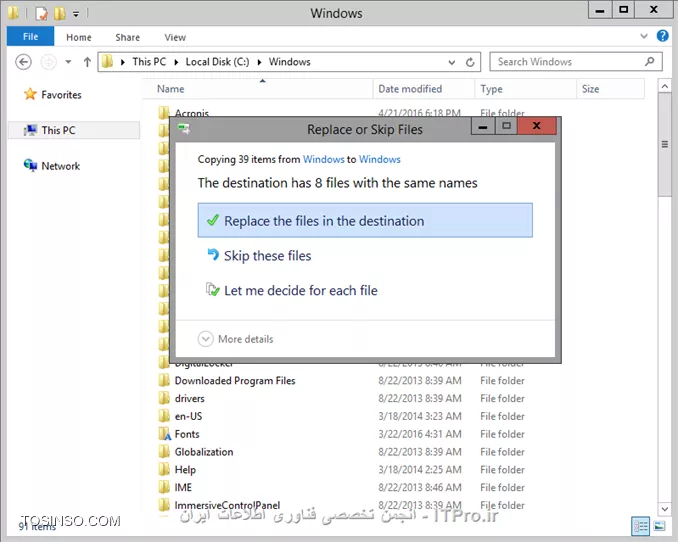Switch to Details view icon

641,526
